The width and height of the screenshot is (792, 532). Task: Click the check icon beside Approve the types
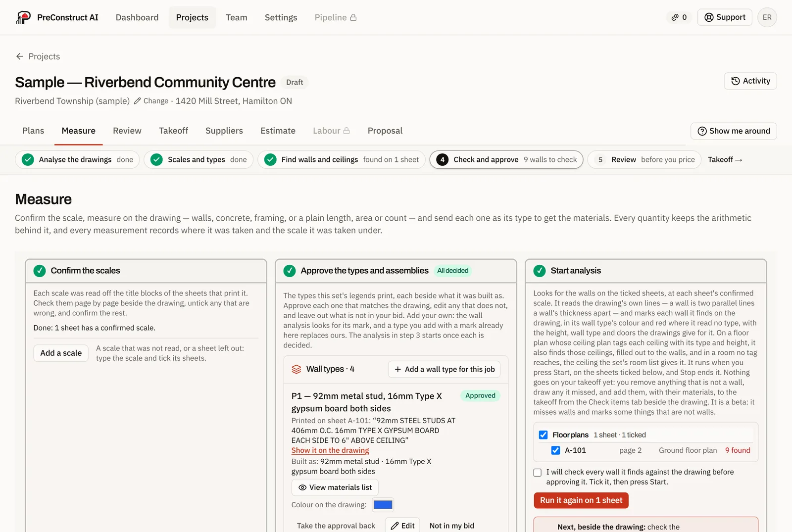click(290, 271)
